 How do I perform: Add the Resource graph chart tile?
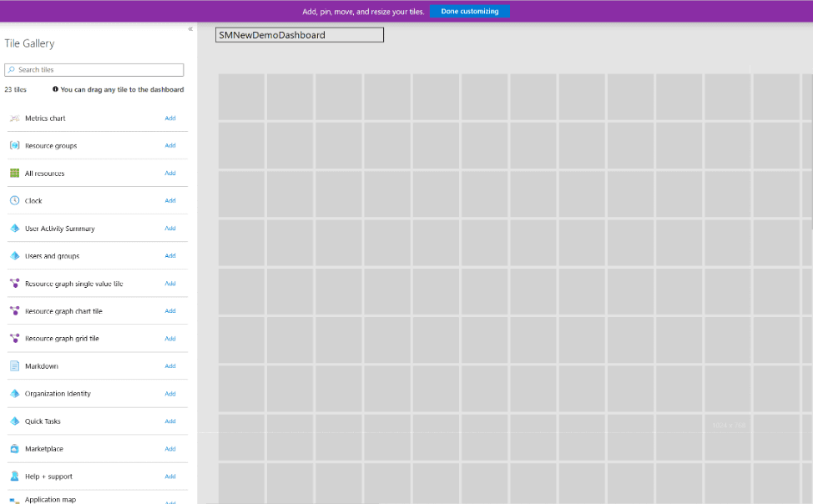pyautogui.click(x=170, y=311)
